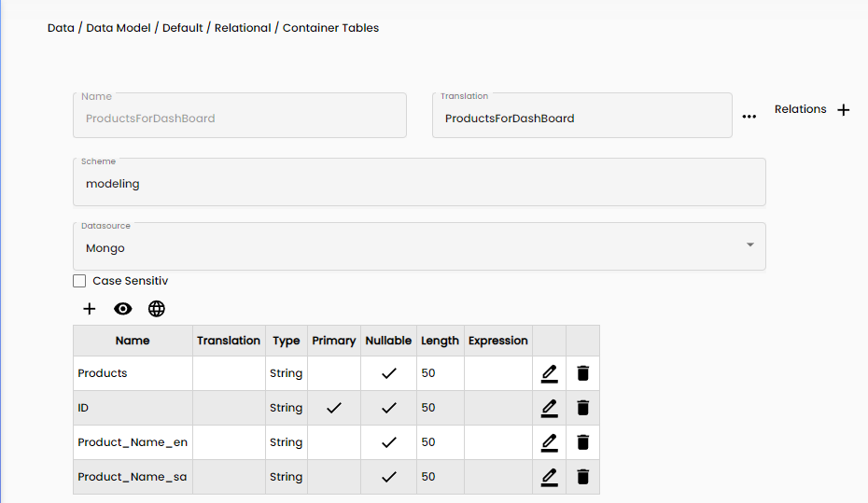Toggle preview with the eye icon
Image resolution: width=868 pixels, height=503 pixels.
point(123,309)
